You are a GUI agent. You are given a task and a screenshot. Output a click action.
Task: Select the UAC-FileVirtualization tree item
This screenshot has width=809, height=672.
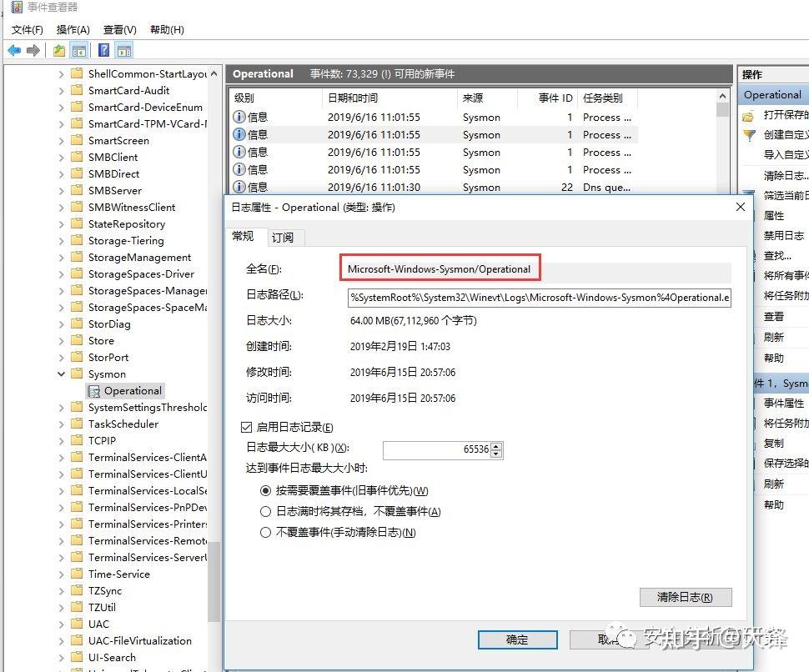coord(140,640)
